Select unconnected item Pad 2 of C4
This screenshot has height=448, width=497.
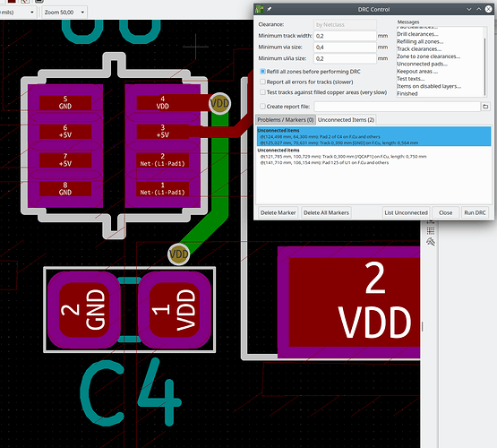tap(320, 137)
